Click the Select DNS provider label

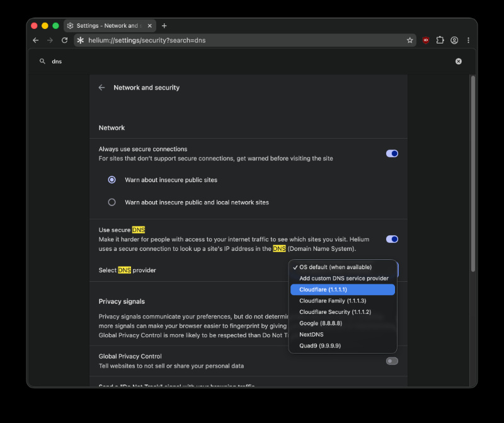coord(127,270)
